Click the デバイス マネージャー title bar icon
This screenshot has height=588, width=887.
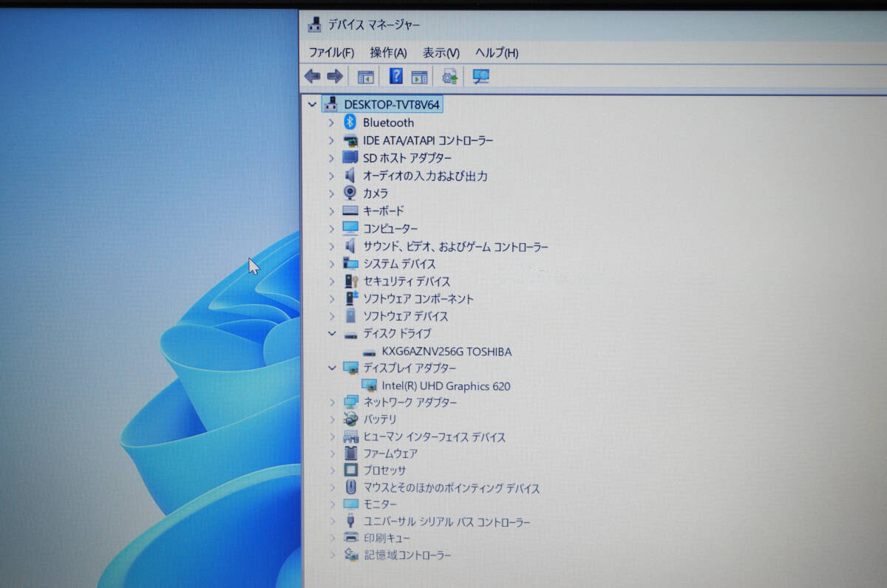click(314, 24)
